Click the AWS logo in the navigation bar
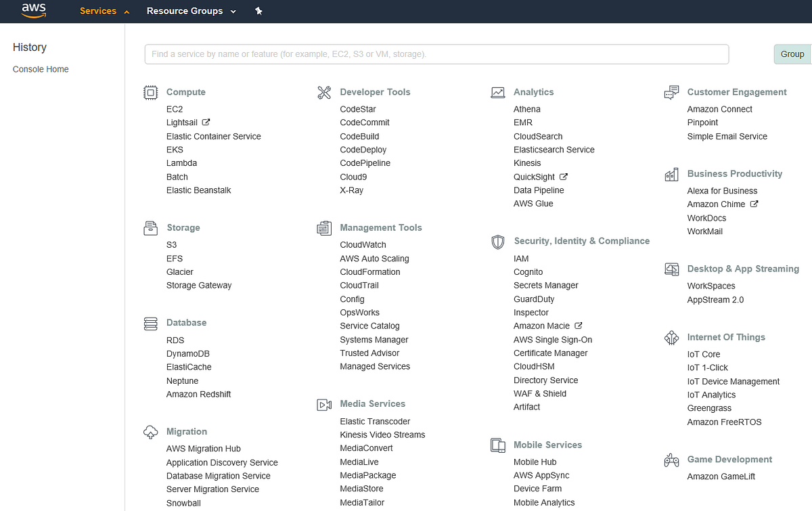Image resolution: width=812 pixels, height=511 pixels. tap(33, 11)
